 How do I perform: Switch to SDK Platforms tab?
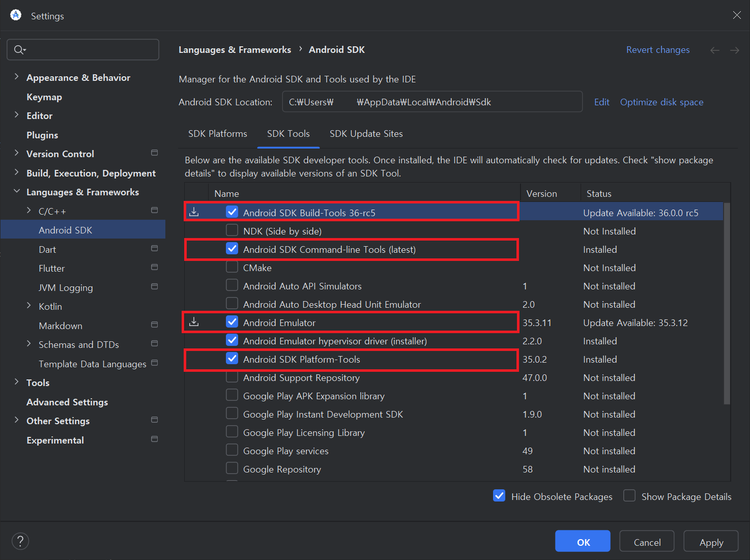[x=218, y=134]
